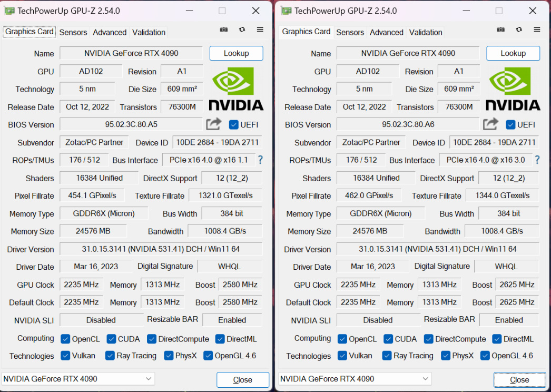The image size is (551, 392).
Task: Click Boost 2625 MHz field in GPU Clock row
Action: 517,285
